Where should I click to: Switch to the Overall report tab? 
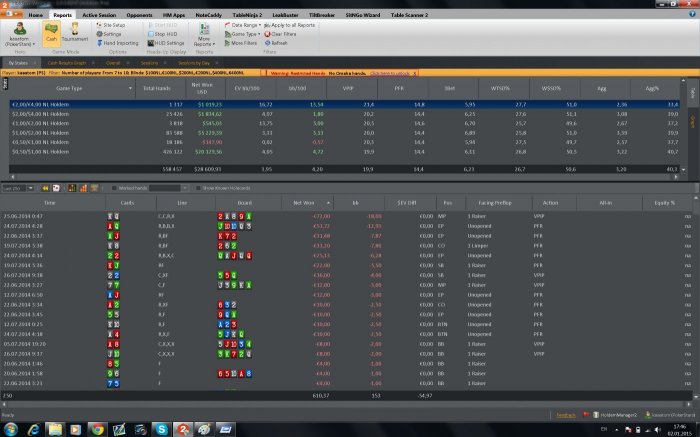(x=113, y=63)
